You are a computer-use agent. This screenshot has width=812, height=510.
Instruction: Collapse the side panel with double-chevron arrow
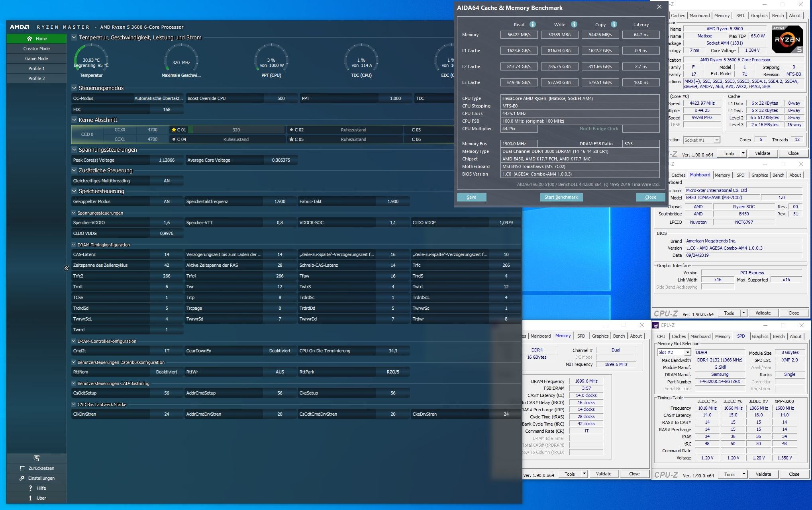pos(67,268)
